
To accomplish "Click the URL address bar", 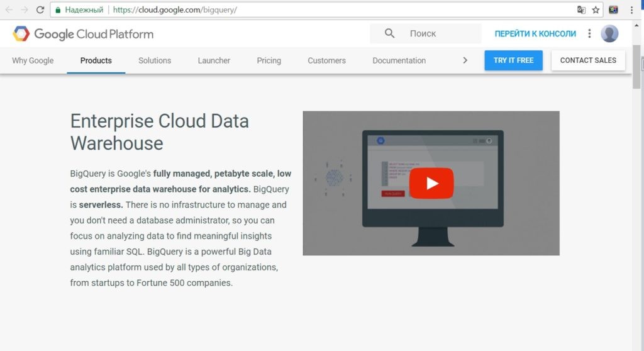I will 326,10.
